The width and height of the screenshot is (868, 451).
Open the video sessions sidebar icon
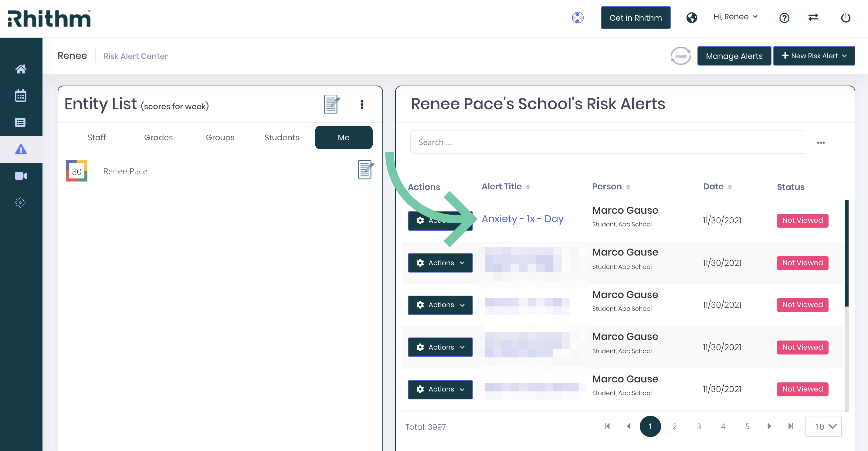(x=21, y=176)
